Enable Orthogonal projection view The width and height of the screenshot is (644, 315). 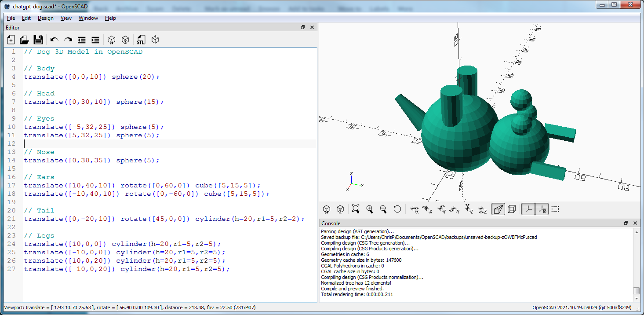pos(512,209)
